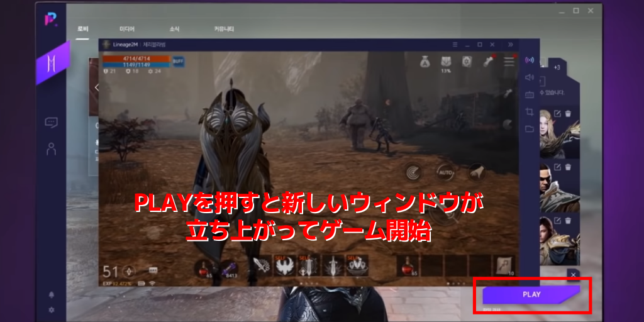Select the Lineage2M game badge in sidebar
The image size is (644, 322).
tap(52, 63)
